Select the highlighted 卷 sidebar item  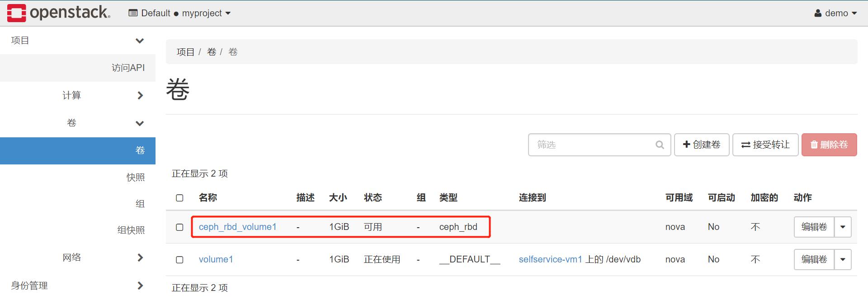(78, 150)
